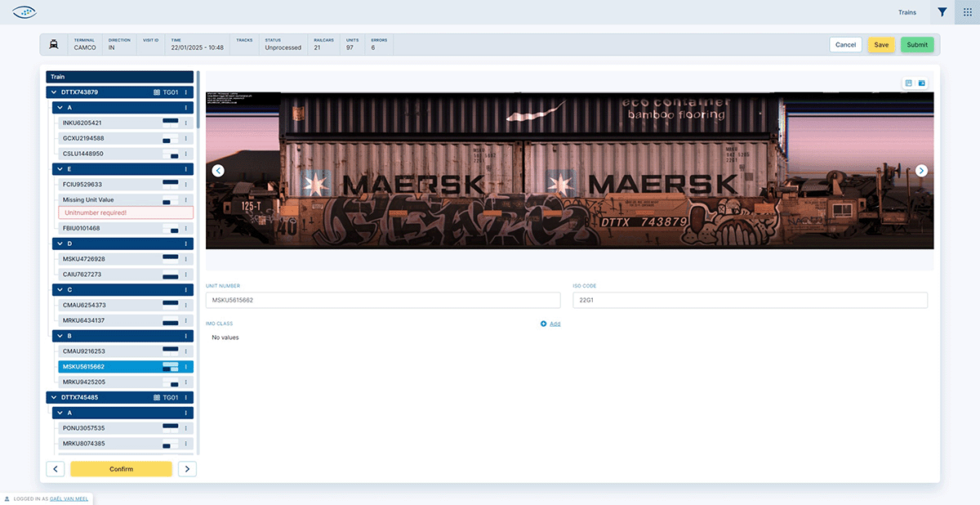Click inside the Unit Number input field

pos(384,300)
